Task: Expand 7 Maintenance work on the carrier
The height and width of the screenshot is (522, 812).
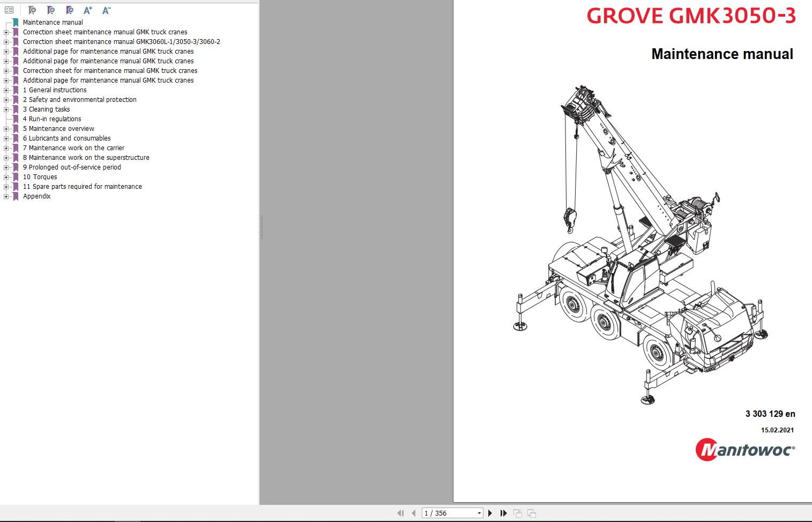Action: (x=6, y=148)
